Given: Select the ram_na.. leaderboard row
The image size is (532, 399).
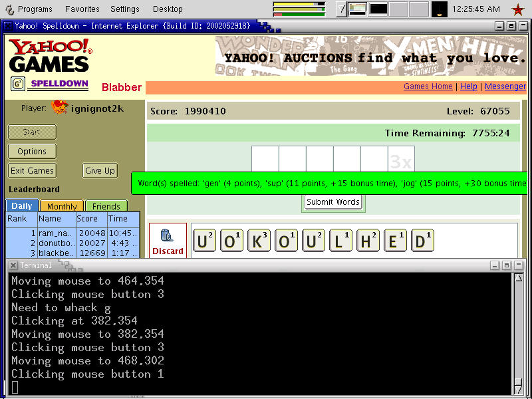Looking at the screenshot, I should 72,233.
